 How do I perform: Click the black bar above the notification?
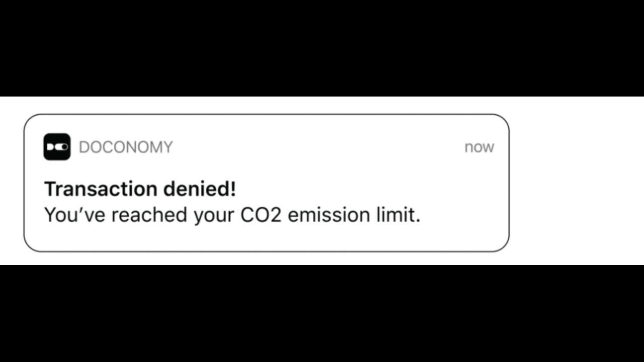point(322,48)
